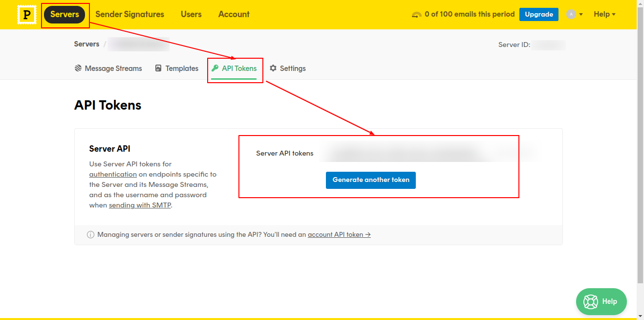Click the info circle icon
Image resolution: width=644 pixels, height=320 pixels.
(90, 235)
